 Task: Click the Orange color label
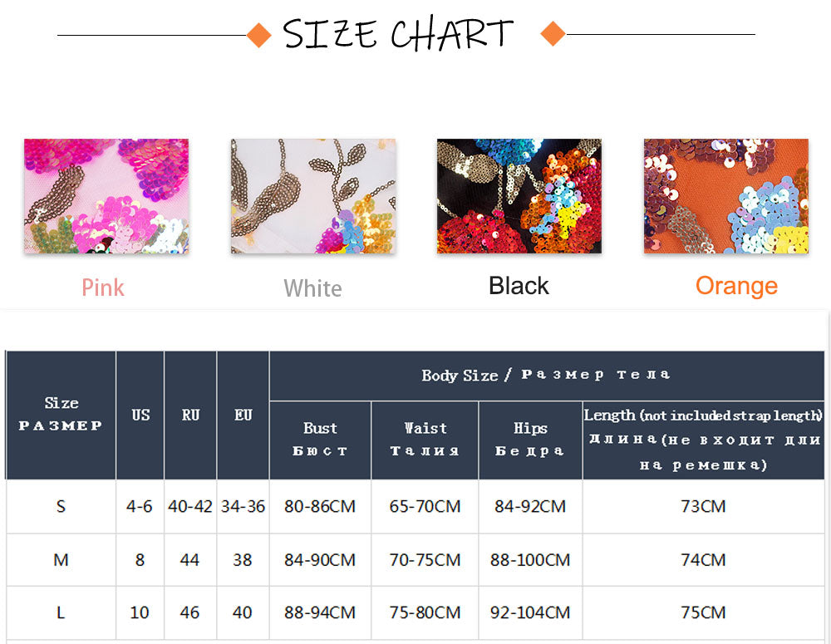click(x=736, y=286)
